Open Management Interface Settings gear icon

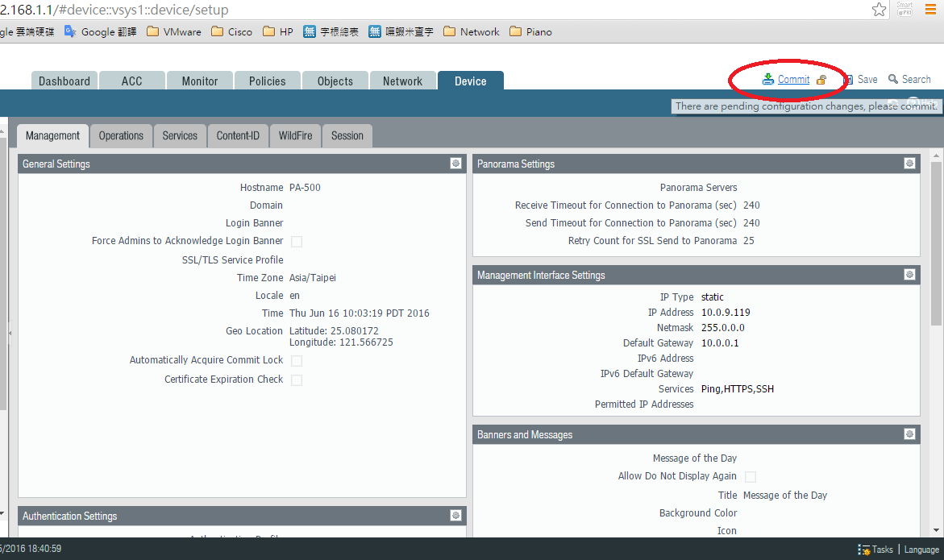tap(909, 275)
